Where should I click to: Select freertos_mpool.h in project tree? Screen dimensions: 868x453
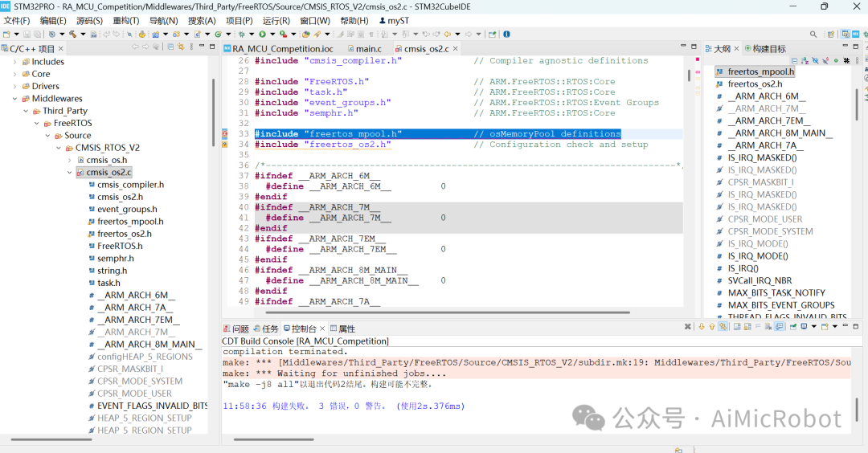coord(130,221)
